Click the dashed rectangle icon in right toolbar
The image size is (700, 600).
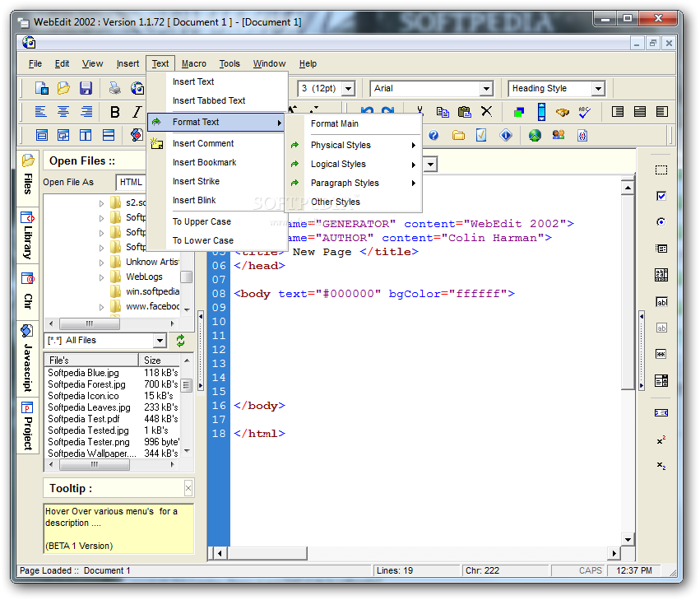(x=661, y=170)
